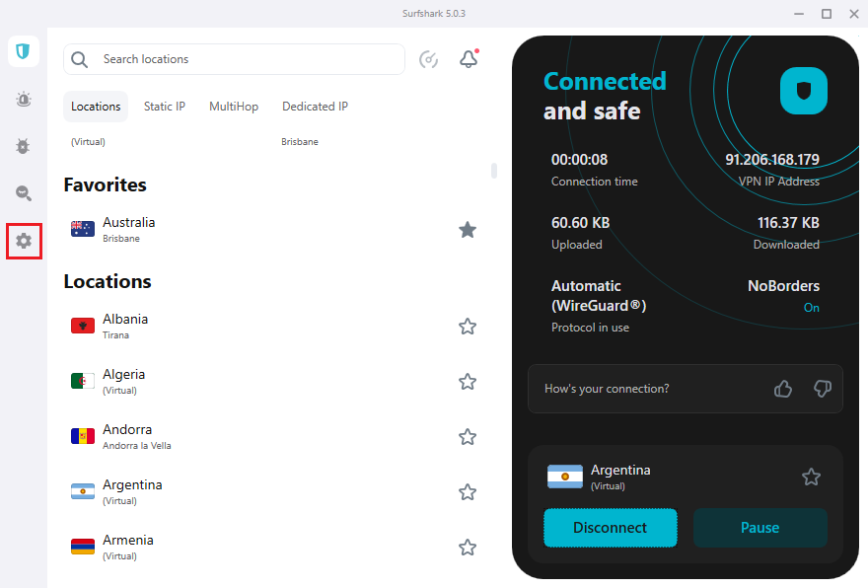Switch to the MultiHop tab

tap(234, 107)
